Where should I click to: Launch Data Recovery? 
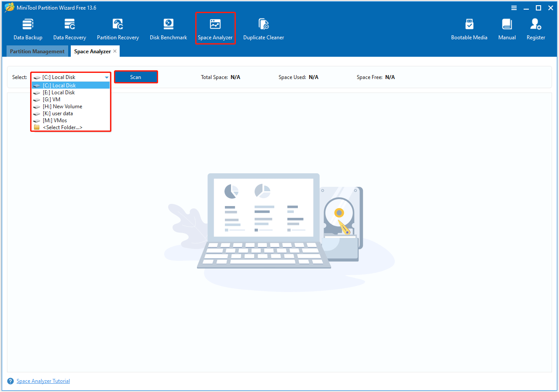coord(69,28)
